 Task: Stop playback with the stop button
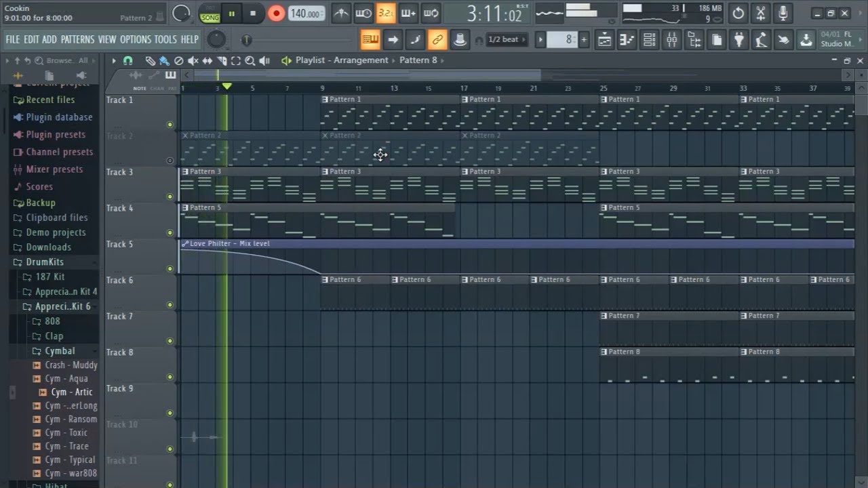pos(253,13)
